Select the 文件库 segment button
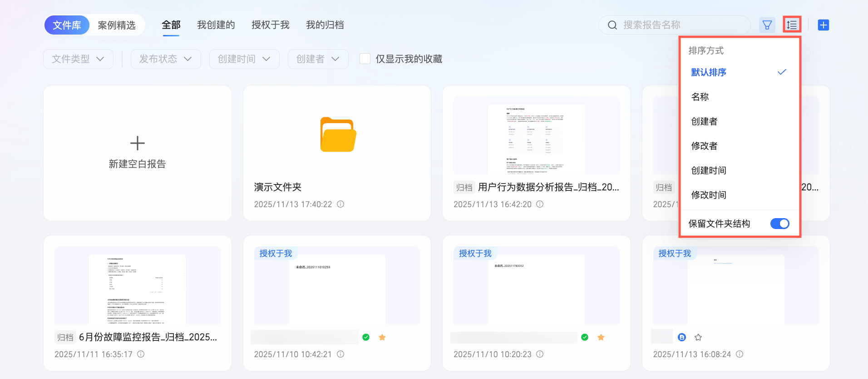 click(x=67, y=25)
